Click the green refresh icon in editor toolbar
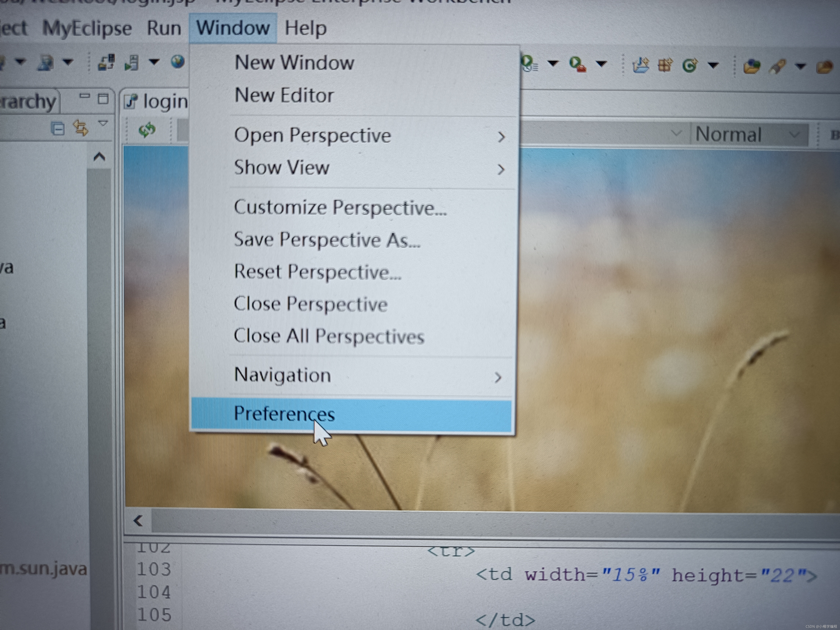Screen dimensions: 840x630 pos(147,130)
